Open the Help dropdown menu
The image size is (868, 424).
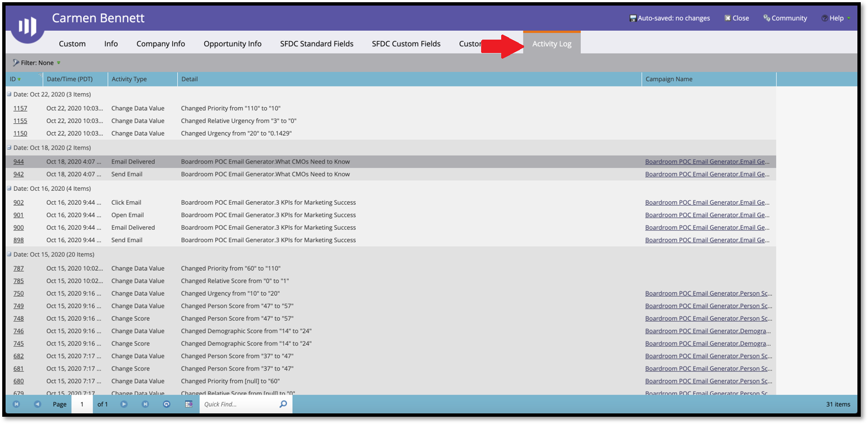click(836, 18)
